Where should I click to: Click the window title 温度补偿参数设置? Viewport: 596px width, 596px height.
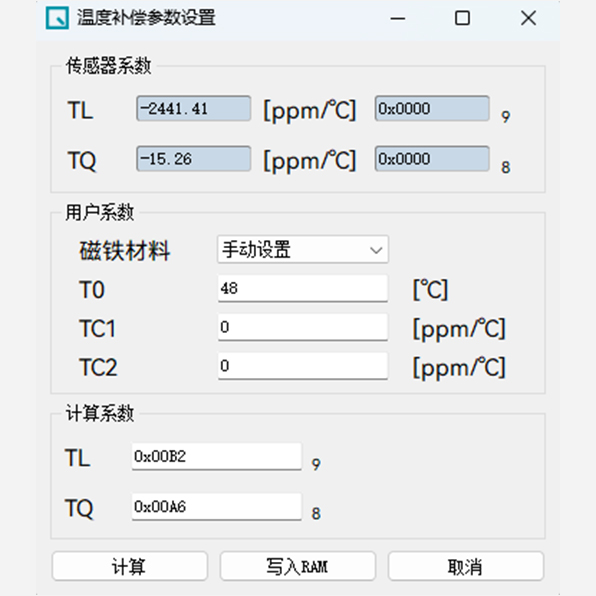point(146,18)
